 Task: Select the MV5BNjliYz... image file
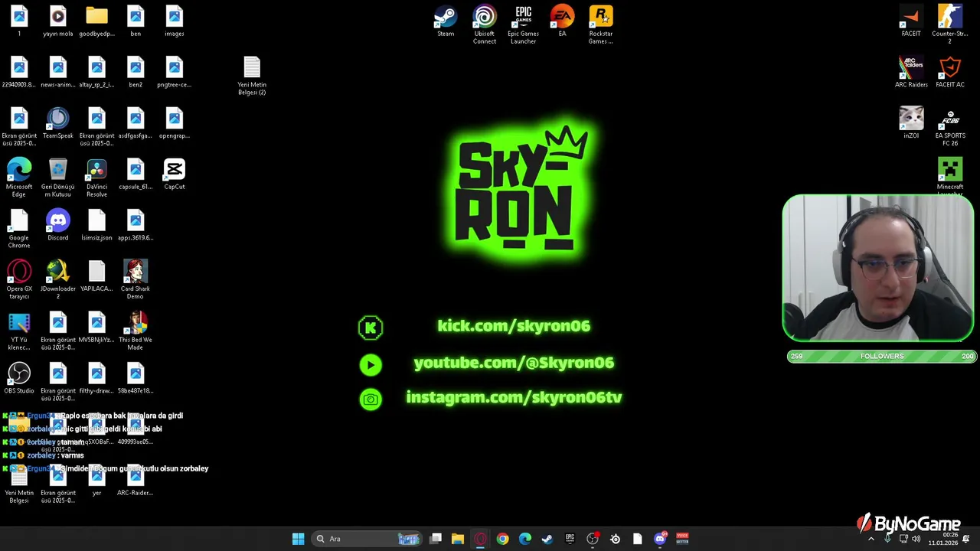pyautogui.click(x=96, y=328)
